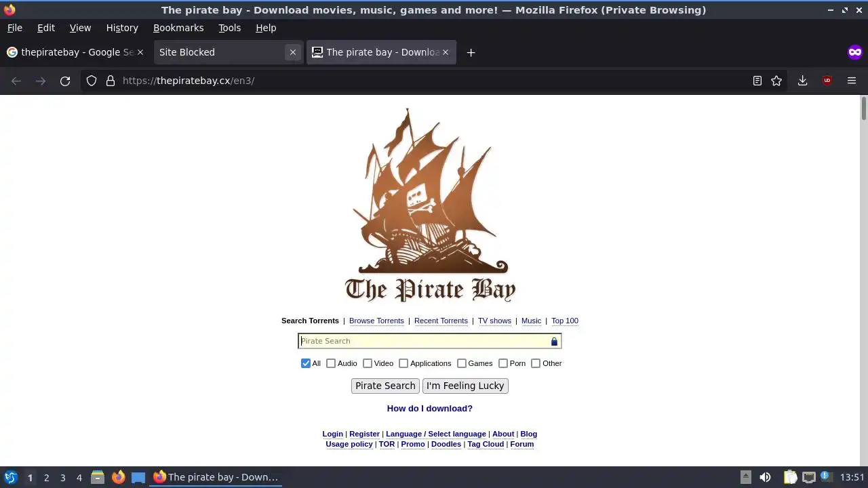Click the Pirate Search button
Viewport: 868px width, 488px height.
(385, 386)
